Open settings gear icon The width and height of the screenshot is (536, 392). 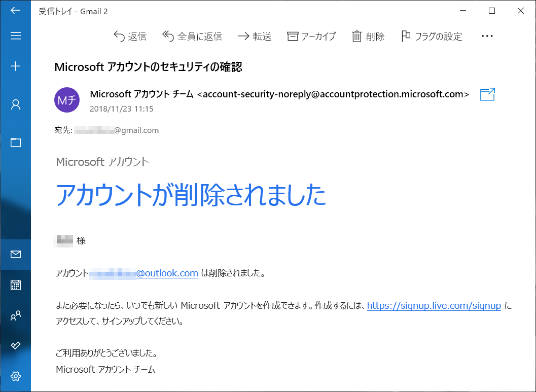point(15,376)
